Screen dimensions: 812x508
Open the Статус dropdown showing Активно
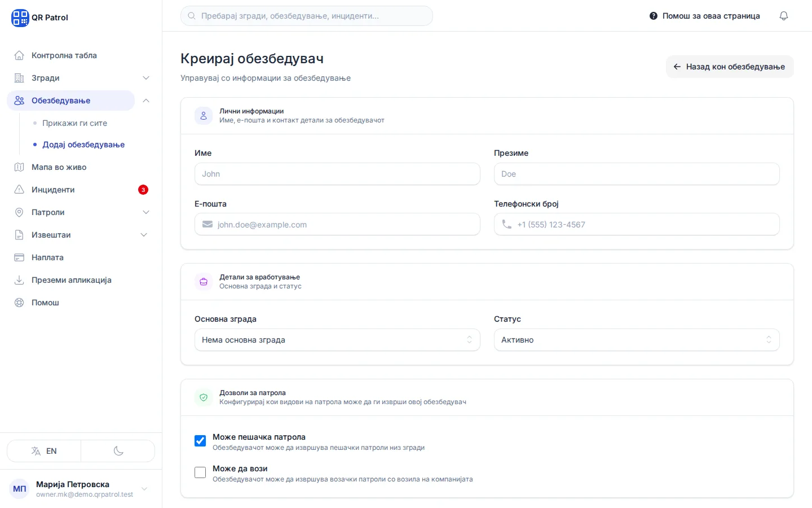tap(637, 340)
